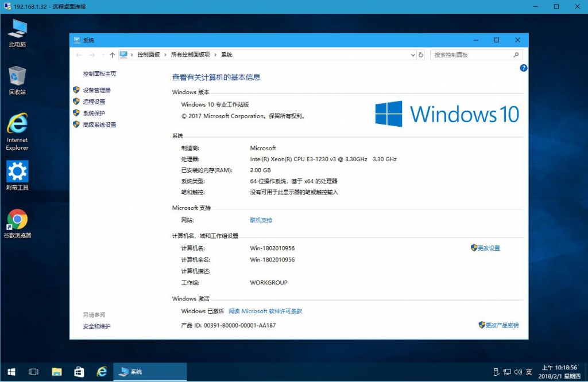The height and width of the screenshot is (382, 588).
Task: Click the help question mark icon
Action: [524, 68]
